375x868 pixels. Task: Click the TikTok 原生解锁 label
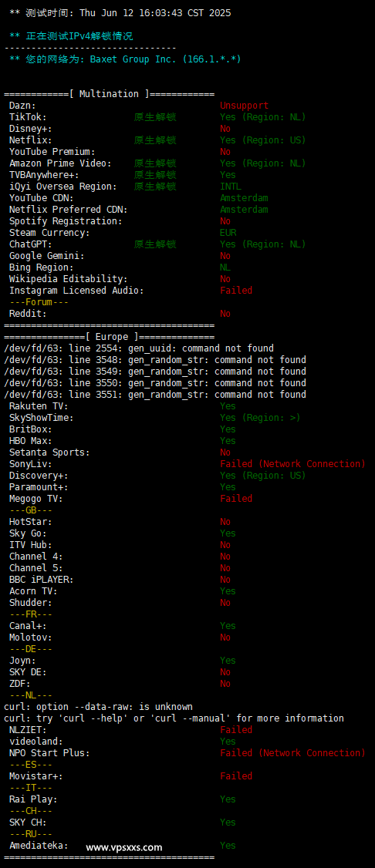[x=155, y=117]
